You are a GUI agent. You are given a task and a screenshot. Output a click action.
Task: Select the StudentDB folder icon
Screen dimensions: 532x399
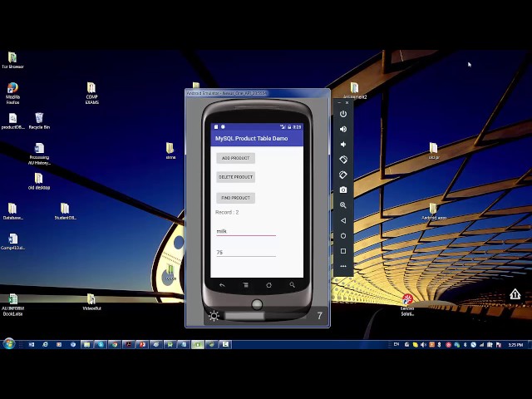coord(65,211)
